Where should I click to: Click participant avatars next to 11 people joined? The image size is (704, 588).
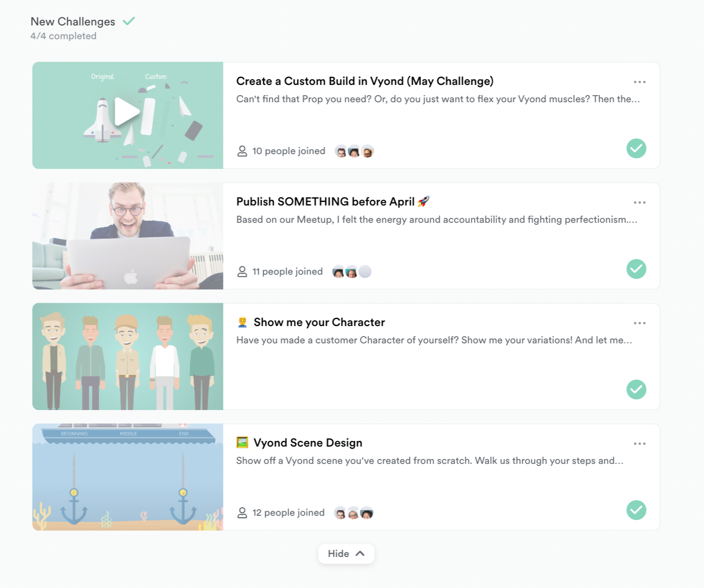(x=351, y=272)
